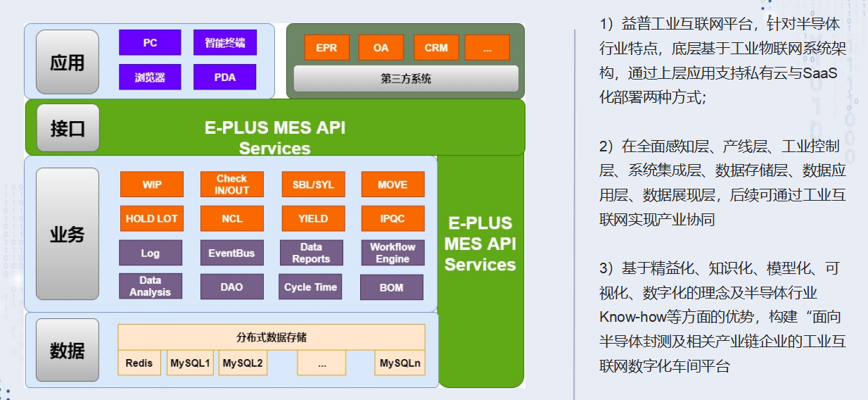Click the orange EPR block
Screen dimensions: 868x400
[326, 48]
